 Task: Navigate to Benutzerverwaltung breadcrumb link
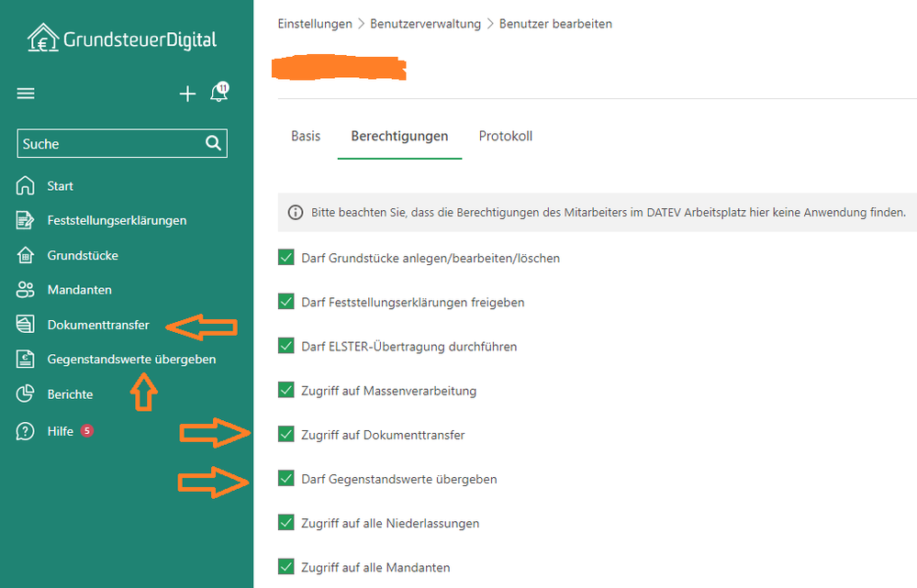click(x=425, y=24)
